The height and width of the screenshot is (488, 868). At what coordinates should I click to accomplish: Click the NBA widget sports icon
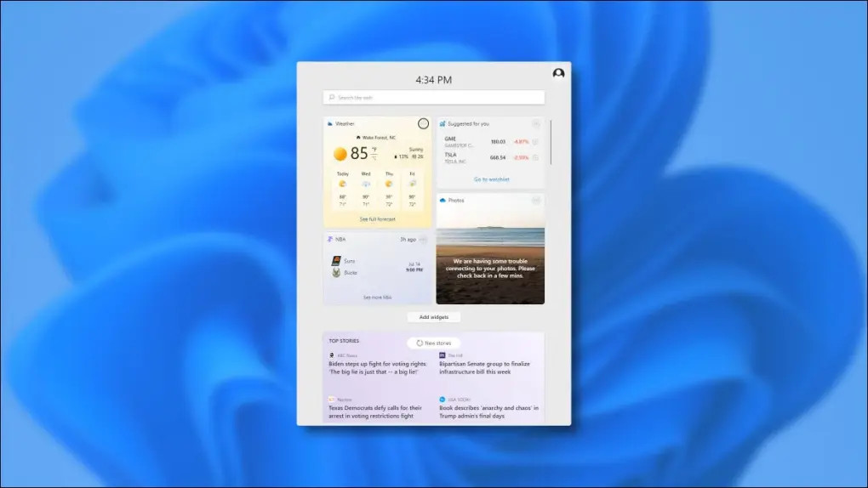pyautogui.click(x=330, y=240)
